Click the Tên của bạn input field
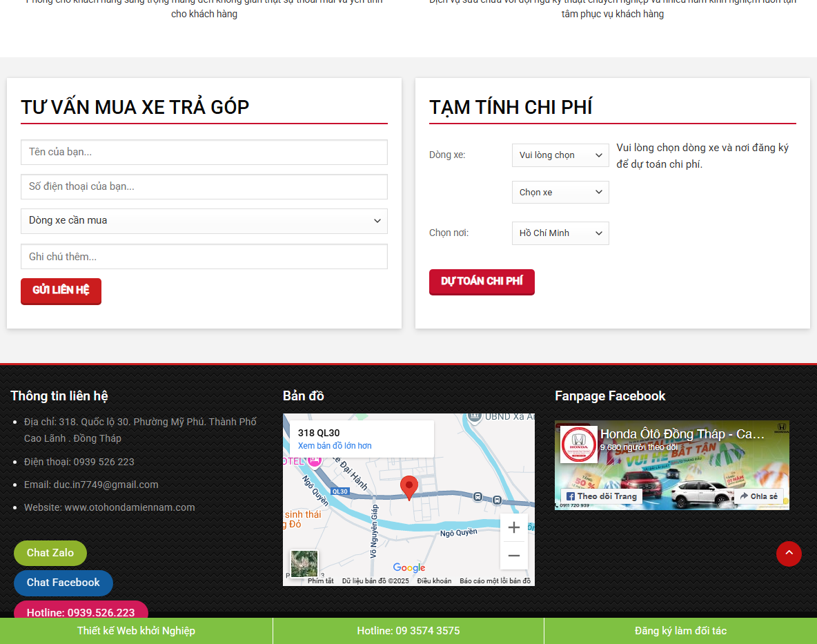Viewport: 817px width, 644px height. 204,152
